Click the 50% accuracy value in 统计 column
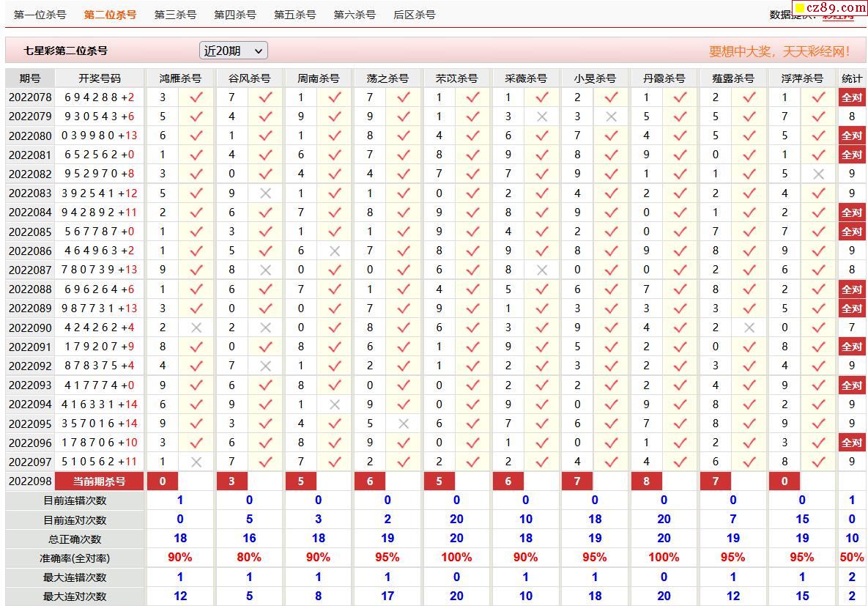Screen dimensions: 868x606 (x=852, y=558)
